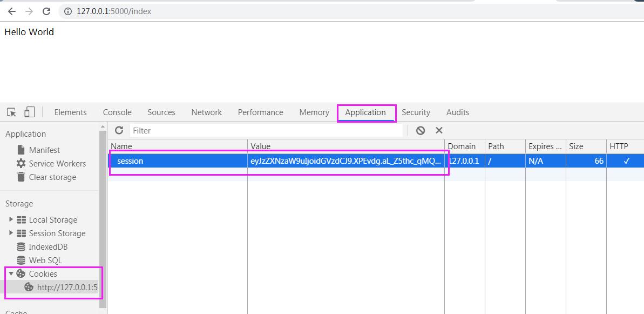Click the Hello World page text

pos(29,32)
